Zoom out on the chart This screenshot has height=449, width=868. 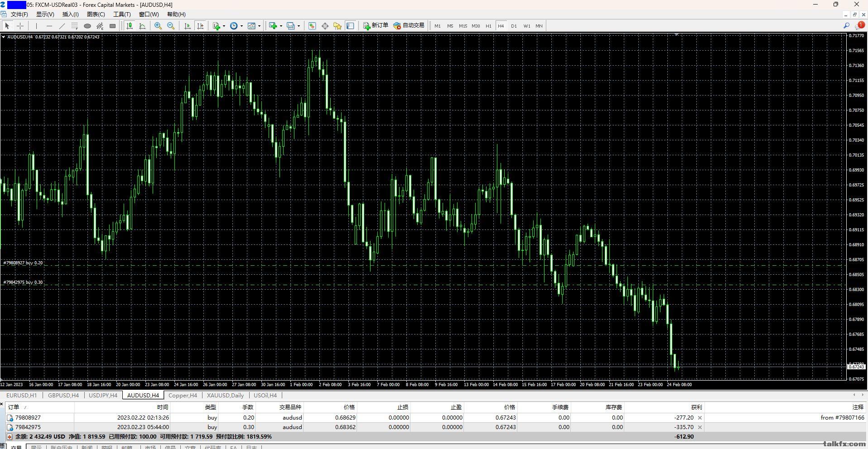[171, 26]
